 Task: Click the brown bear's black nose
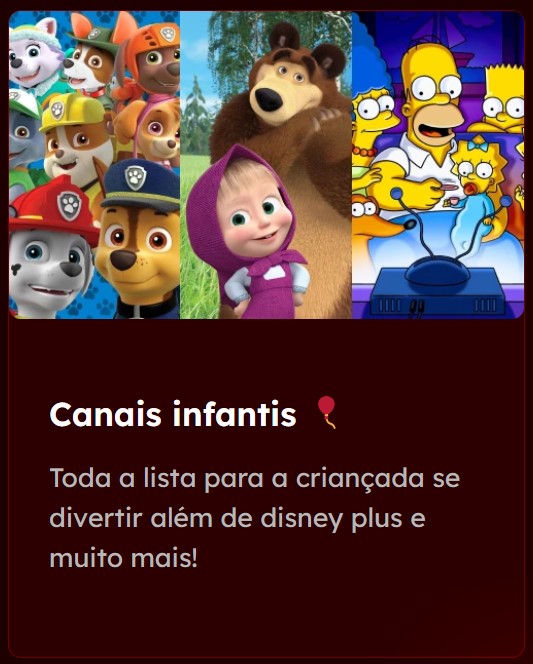point(269,100)
